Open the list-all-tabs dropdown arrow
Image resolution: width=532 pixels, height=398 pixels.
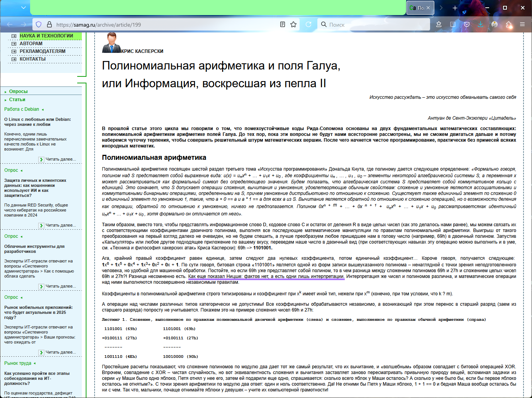pos(24,7)
